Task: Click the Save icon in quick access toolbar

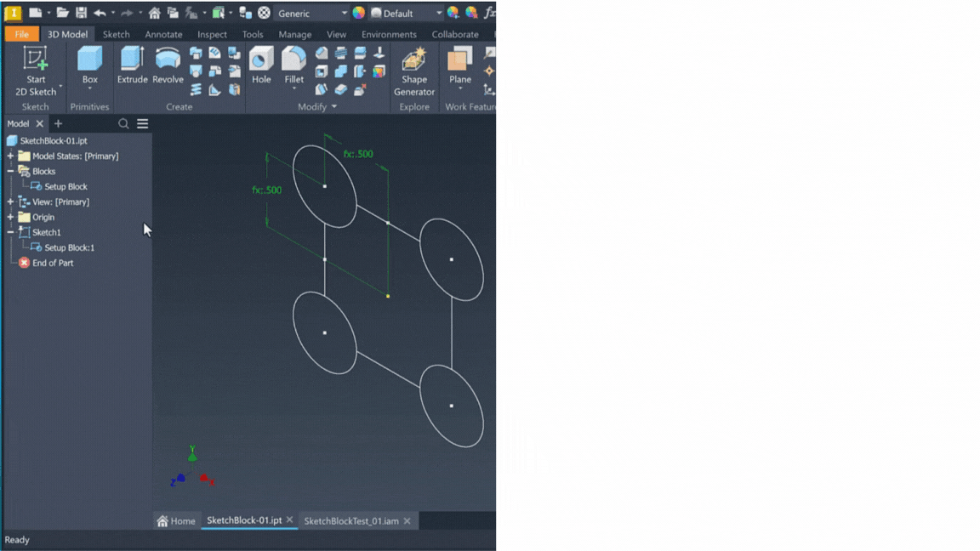Action: coord(82,13)
